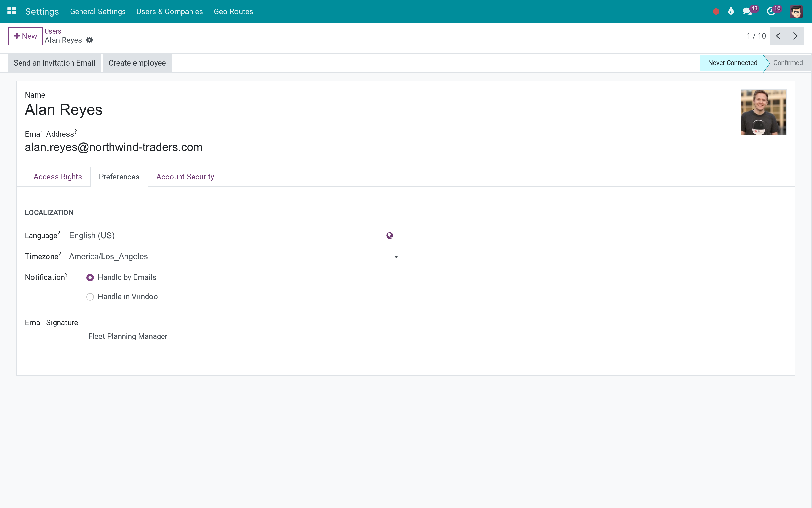Open the General Settings menu
The width and height of the screenshot is (812, 508).
[x=98, y=11]
